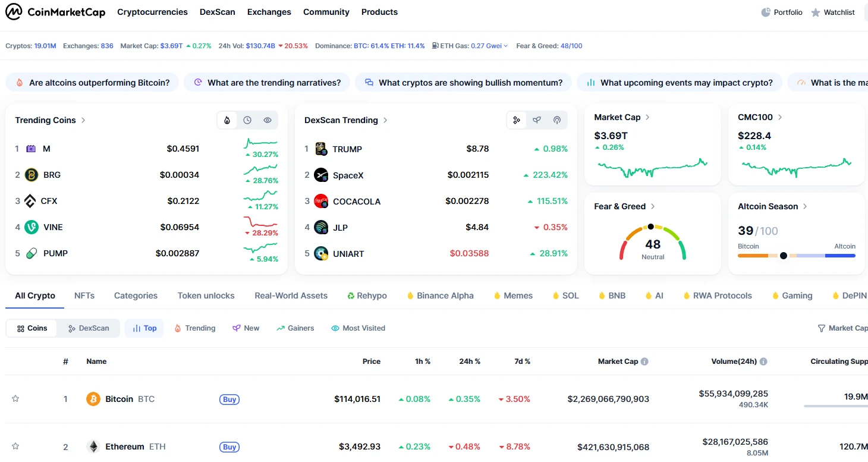The width and height of the screenshot is (868, 462).
Task: Toggle the Ethereum watchlist star
Action: point(15,446)
